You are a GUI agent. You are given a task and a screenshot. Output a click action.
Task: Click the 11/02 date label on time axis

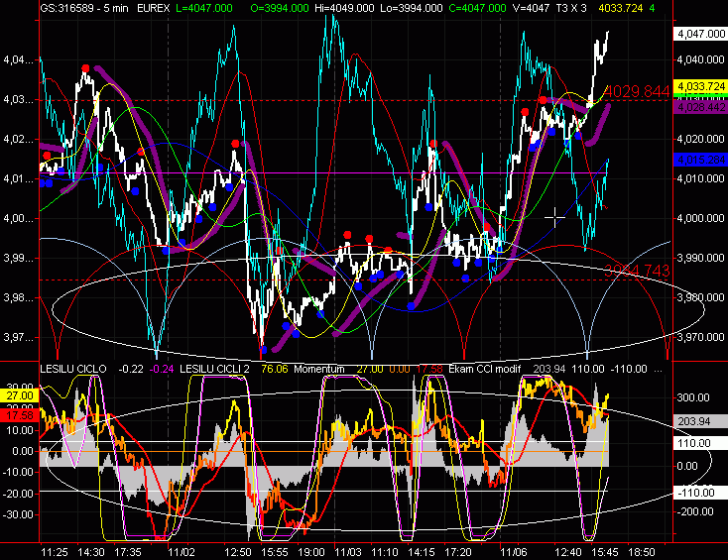[x=182, y=553]
